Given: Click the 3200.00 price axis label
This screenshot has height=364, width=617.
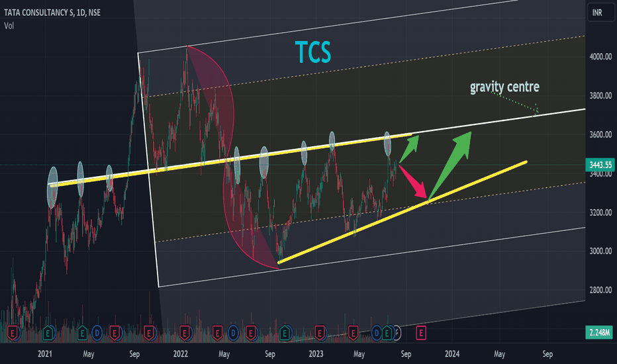Looking at the screenshot, I should coord(600,212).
